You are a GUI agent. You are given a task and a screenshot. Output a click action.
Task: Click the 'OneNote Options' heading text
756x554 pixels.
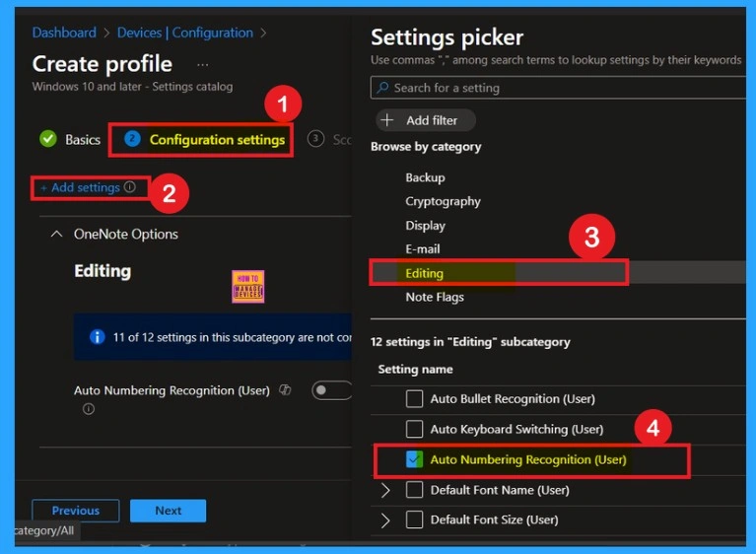coord(126,234)
